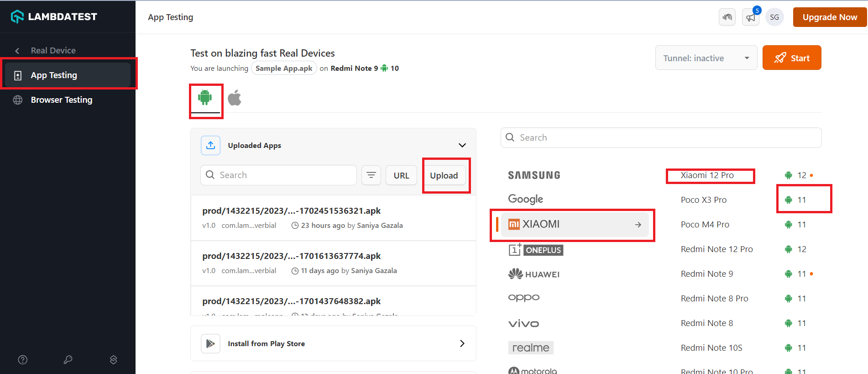This screenshot has width=868, height=374.
Task: Open the Tunnel: inactive dropdown
Action: click(706, 58)
